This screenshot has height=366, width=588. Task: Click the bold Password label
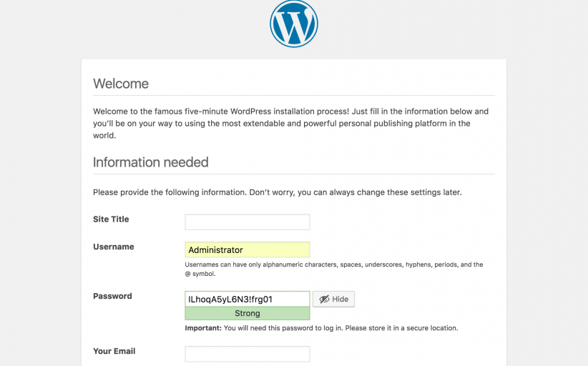click(x=112, y=296)
